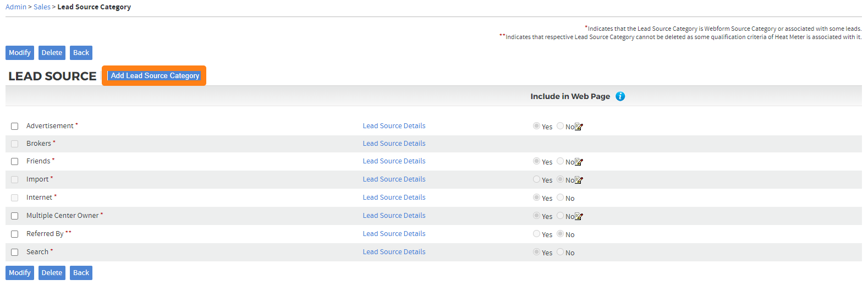Screen dimensions: 868x285
Task: Select No radio for Referred By
Action: click(x=560, y=234)
